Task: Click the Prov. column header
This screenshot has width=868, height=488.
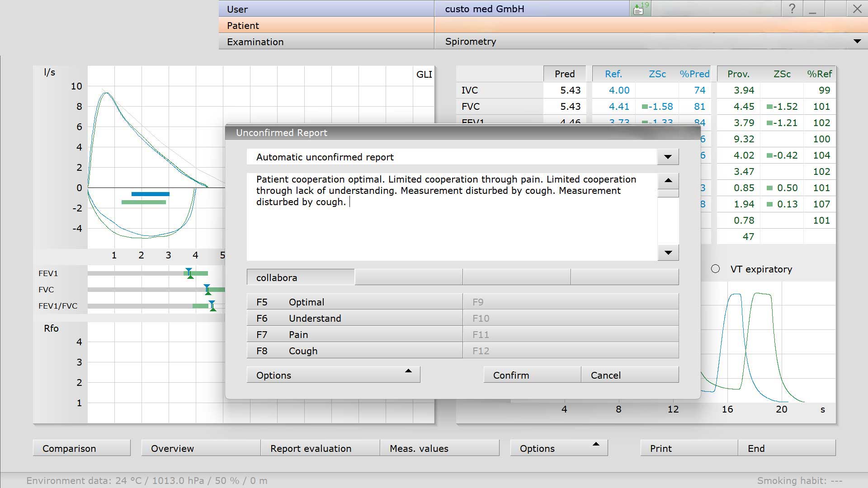Action: tap(738, 74)
